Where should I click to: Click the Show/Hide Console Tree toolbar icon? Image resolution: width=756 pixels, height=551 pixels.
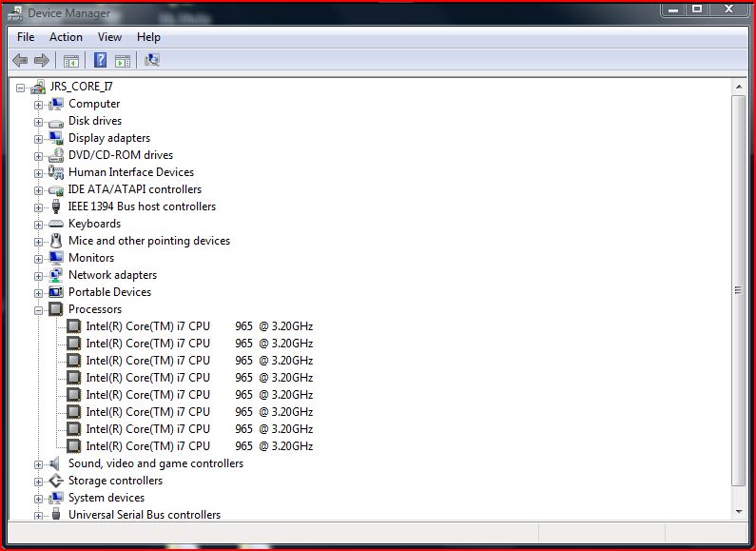point(71,61)
